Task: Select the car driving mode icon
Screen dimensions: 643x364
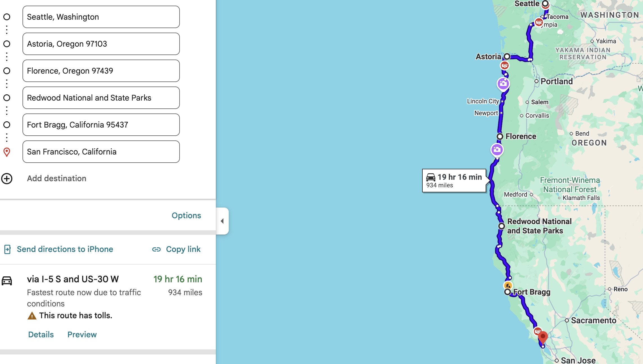Action: coord(7,281)
